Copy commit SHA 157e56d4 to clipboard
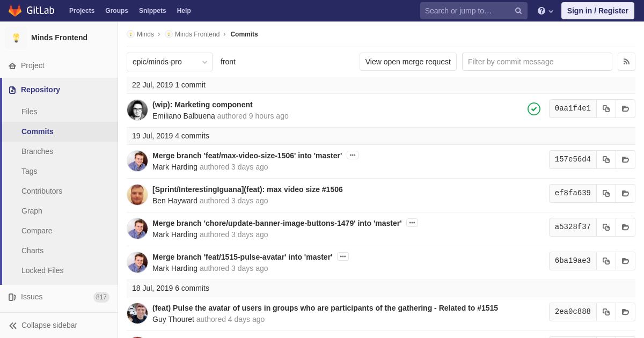This screenshot has width=644, height=338. [606, 159]
